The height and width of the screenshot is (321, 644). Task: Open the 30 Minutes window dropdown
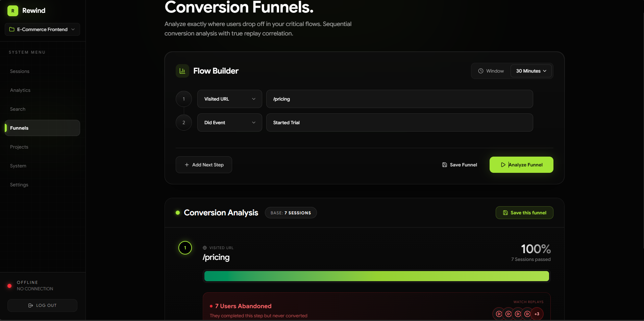[x=531, y=71]
